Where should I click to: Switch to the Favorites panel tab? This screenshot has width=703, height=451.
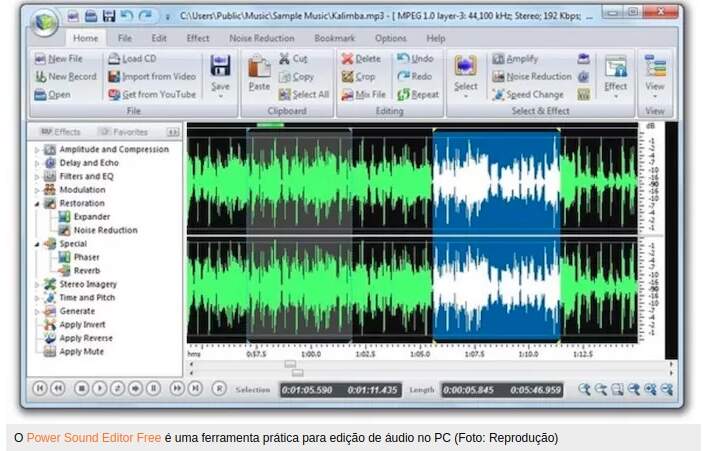[123, 132]
